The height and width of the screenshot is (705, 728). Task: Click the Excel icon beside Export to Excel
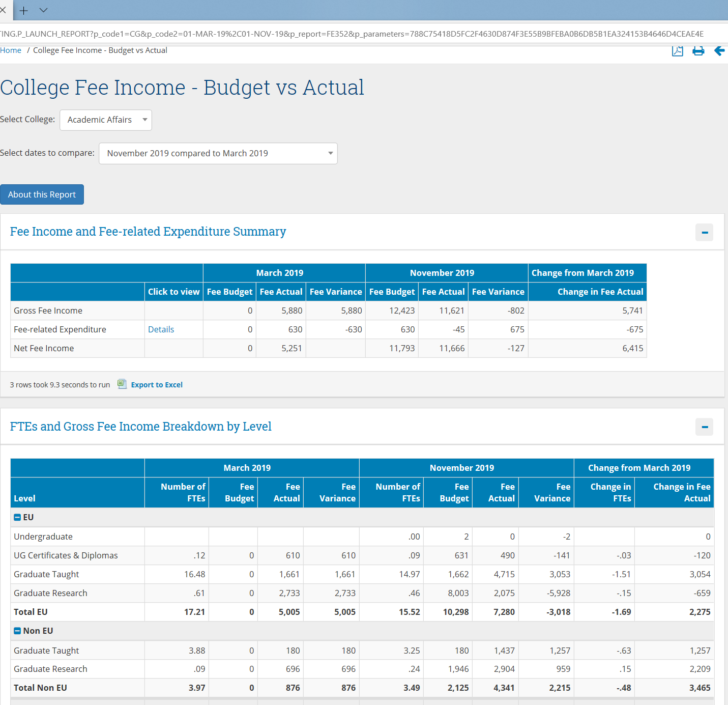pyautogui.click(x=122, y=384)
